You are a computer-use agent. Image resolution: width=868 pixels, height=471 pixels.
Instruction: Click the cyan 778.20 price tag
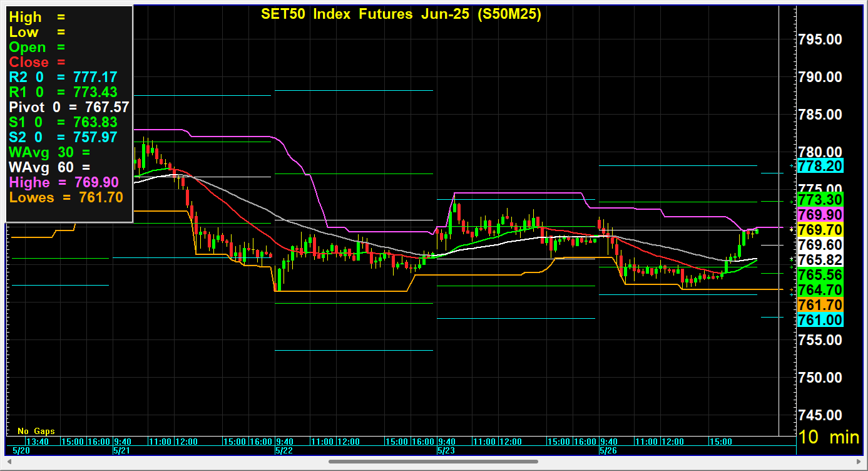click(820, 165)
